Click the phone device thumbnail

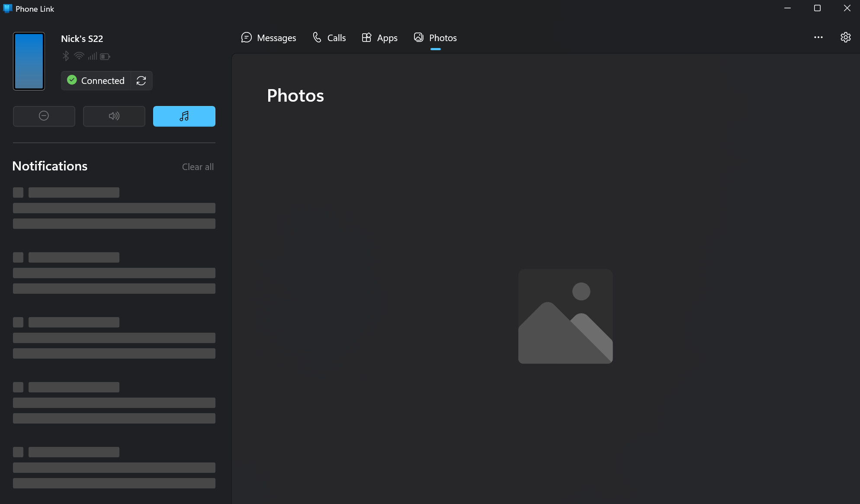(29, 61)
